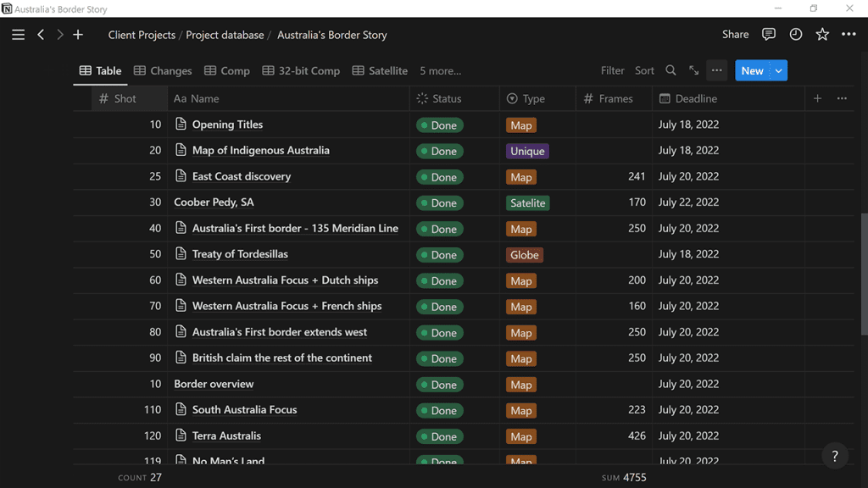This screenshot has width=868, height=488.
Task: Click shot number 25 cell
Action: click(x=155, y=176)
